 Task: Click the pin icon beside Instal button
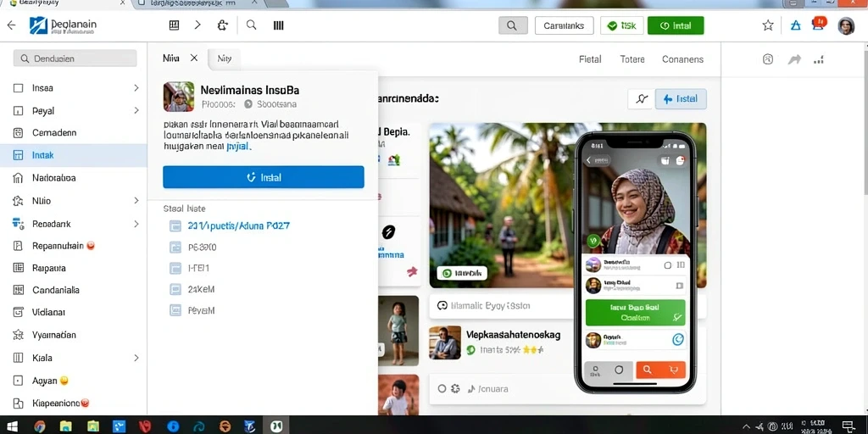click(x=642, y=98)
